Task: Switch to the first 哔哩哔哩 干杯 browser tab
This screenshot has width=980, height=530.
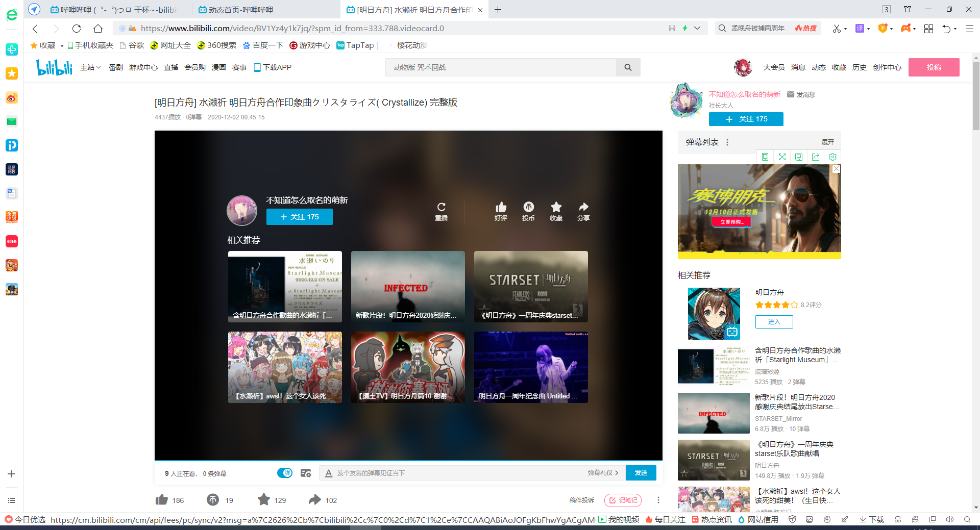Action: pos(117,10)
